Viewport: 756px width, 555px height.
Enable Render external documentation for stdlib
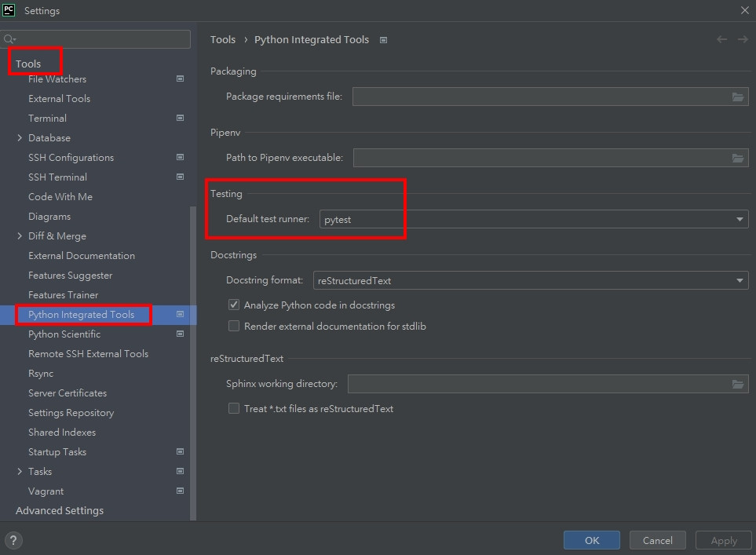[x=234, y=326]
